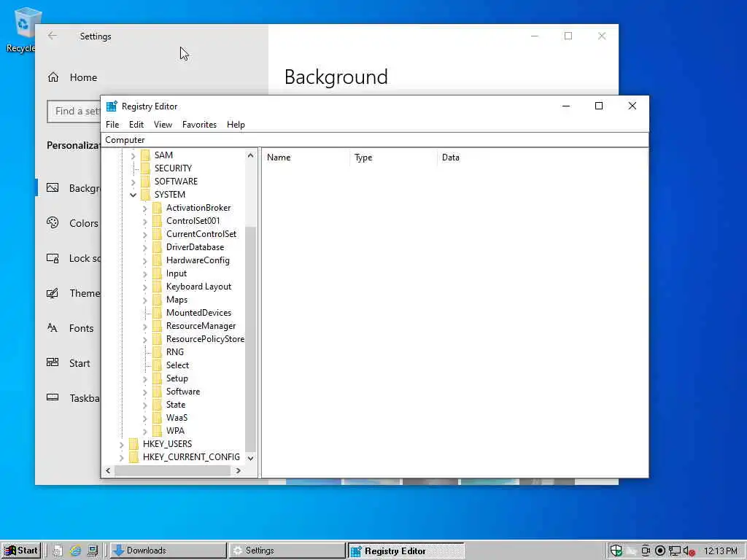Expand the HKEY_CURRENT_CONFIG hive
747x560 pixels.
click(x=122, y=458)
